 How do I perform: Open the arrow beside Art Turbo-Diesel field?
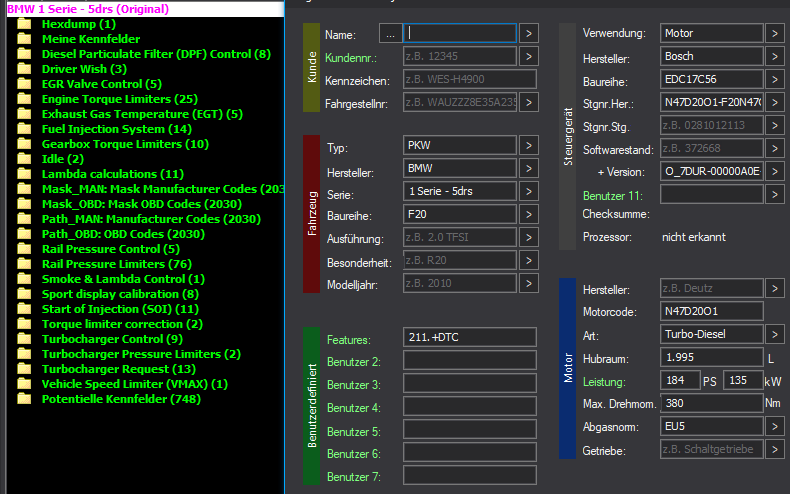[x=775, y=334]
